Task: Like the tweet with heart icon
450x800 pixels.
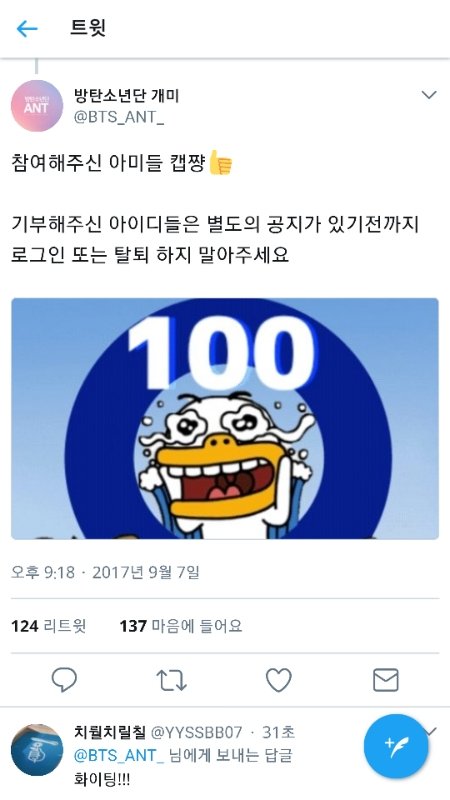Action: 279,680
